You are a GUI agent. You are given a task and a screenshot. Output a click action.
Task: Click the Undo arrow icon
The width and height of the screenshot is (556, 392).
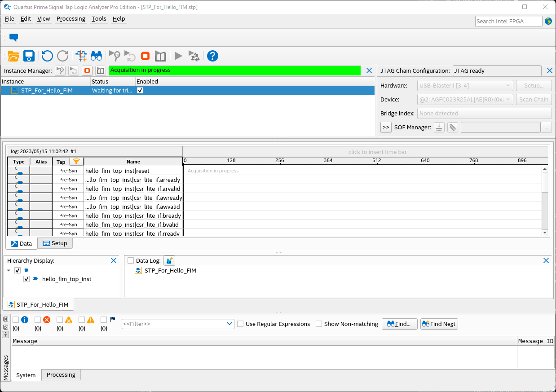[47, 56]
